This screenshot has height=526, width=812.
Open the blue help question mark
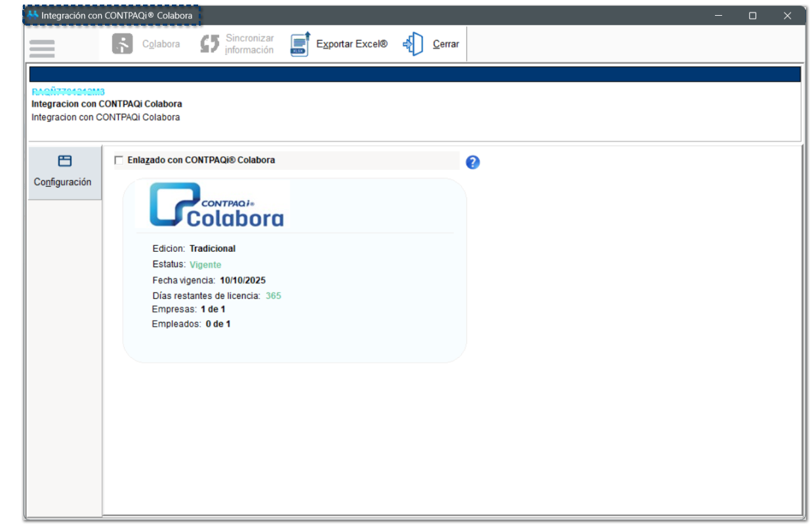(x=473, y=162)
